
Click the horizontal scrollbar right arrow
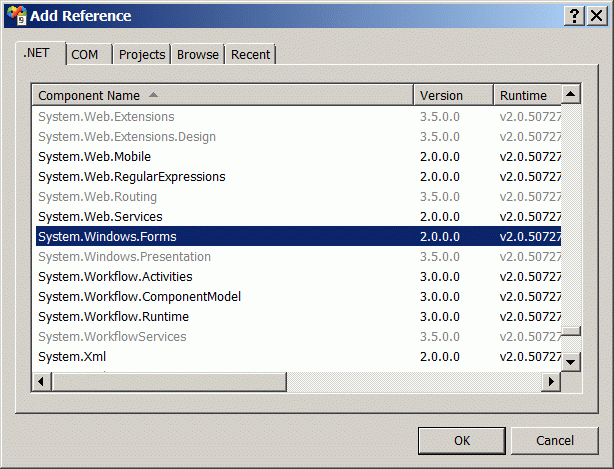coord(551,381)
